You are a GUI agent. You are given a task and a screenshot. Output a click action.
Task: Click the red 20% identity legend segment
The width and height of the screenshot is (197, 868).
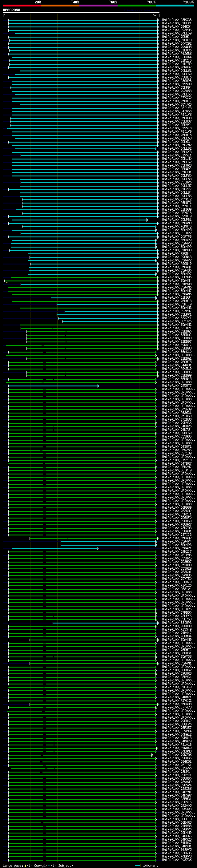coord(22,6)
